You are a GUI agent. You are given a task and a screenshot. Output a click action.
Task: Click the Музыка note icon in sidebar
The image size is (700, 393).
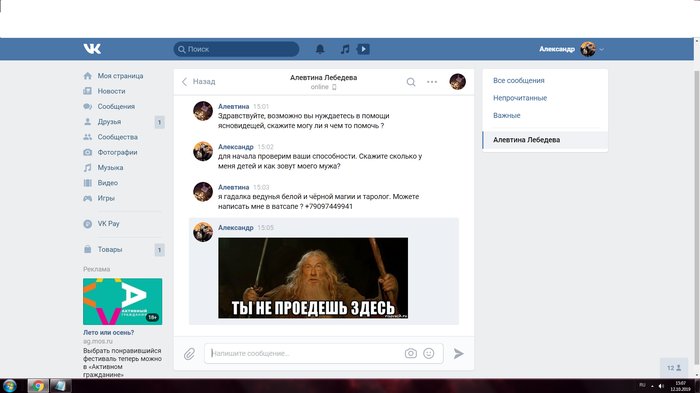(x=88, y=167)
